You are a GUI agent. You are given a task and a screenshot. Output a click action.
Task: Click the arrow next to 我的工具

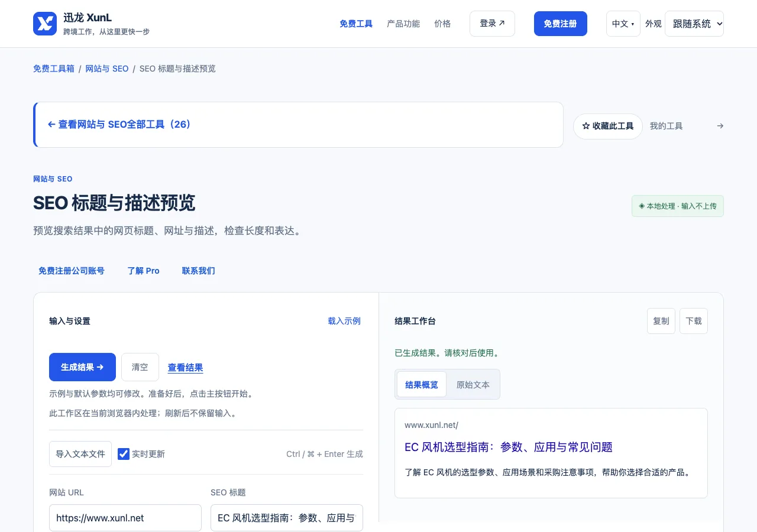(x=720, y=126)
